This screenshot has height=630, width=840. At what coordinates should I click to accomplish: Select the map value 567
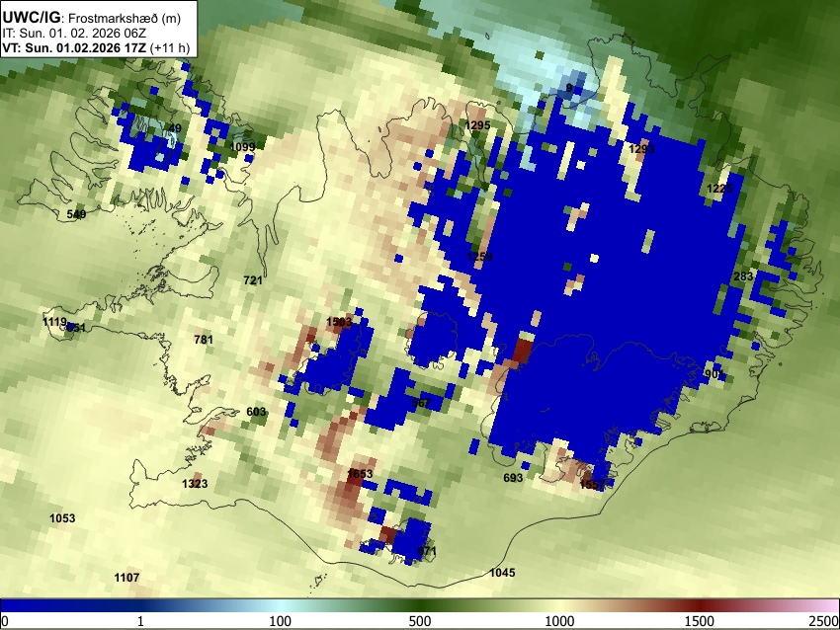(421, 403)
